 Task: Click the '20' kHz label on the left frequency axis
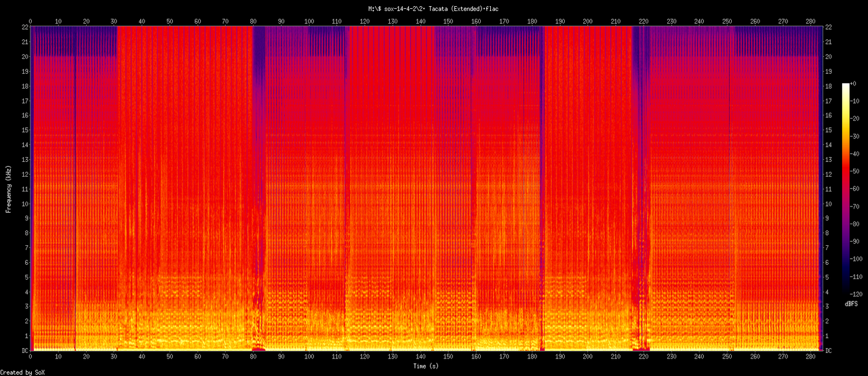pos(24,56)
